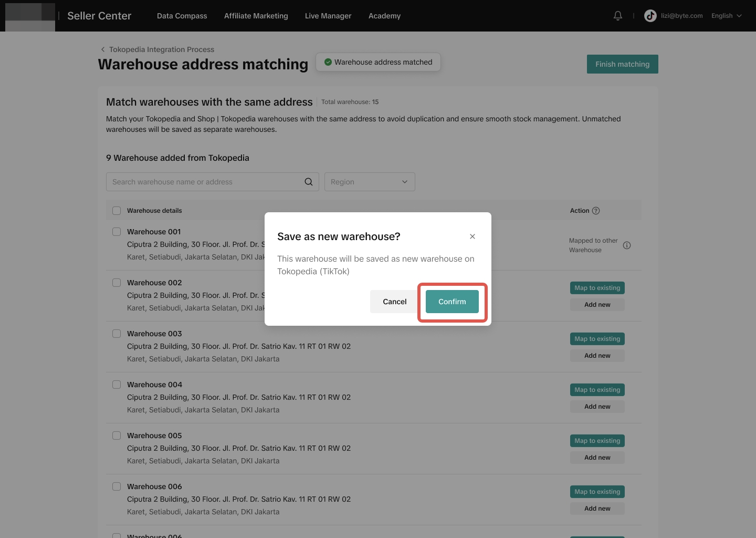This screenshot has width=756, height=538.
Task: Open the Data Compass menu
Action: [x=182, y=16]
